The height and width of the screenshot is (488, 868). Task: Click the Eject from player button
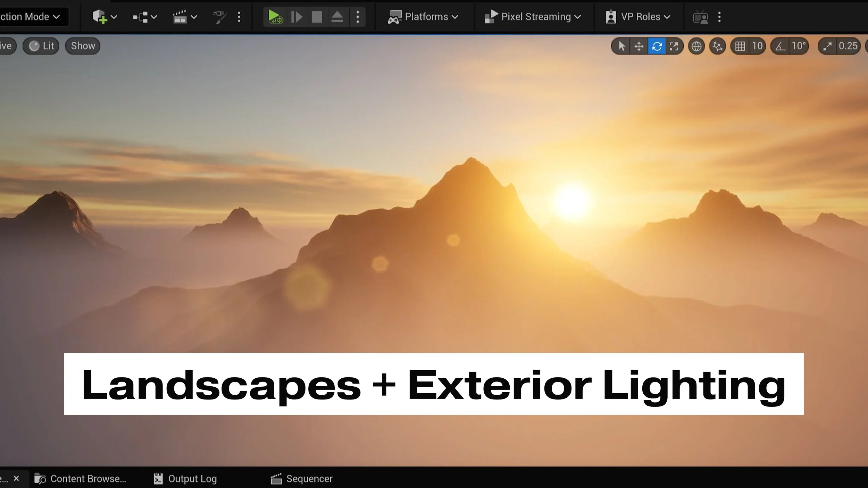[x=337, y=17]
